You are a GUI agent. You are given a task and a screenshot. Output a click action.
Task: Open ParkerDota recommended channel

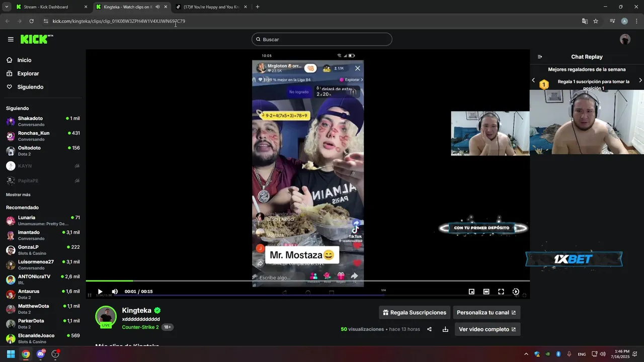click(x=43, y=323)
